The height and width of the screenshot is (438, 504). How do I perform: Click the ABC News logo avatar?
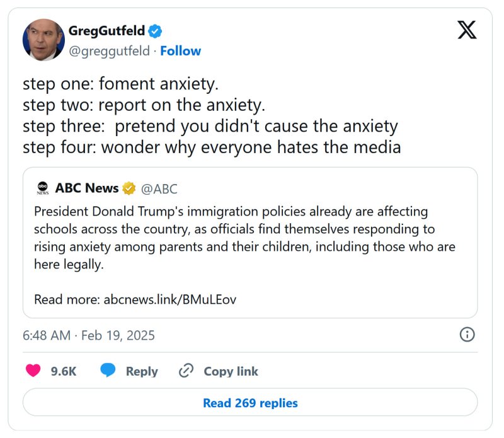[x=41, y=187]
